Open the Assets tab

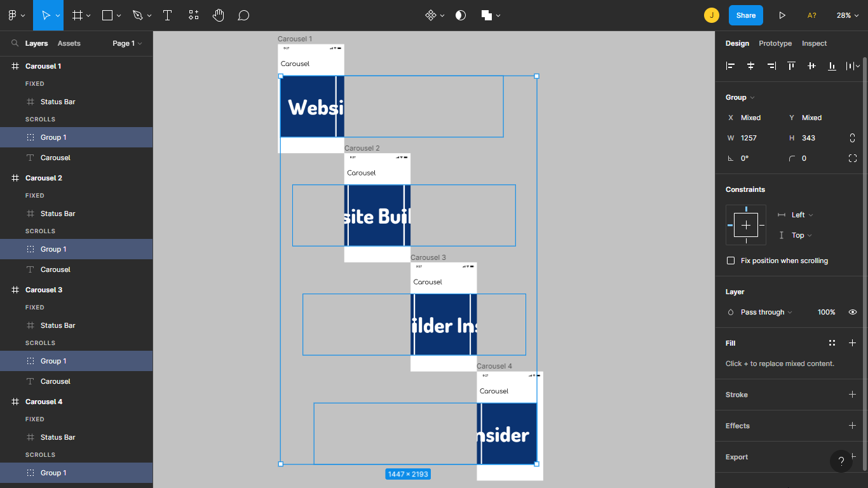pyautogui.click(x=69, y=43)
